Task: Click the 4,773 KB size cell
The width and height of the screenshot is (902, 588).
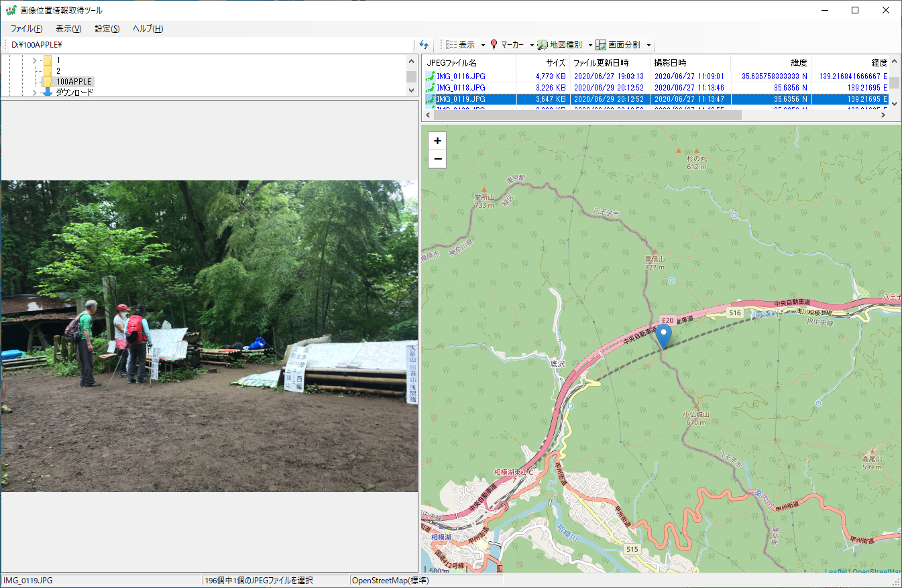Action: tap(551, 76)
